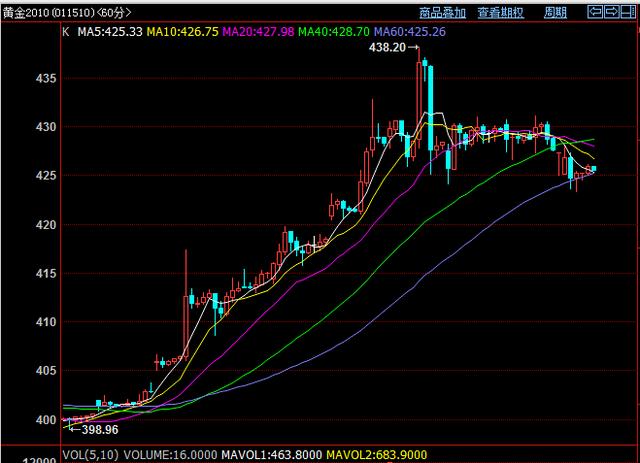
Task: Open the 周期 period selector
Action: [555, 13]
